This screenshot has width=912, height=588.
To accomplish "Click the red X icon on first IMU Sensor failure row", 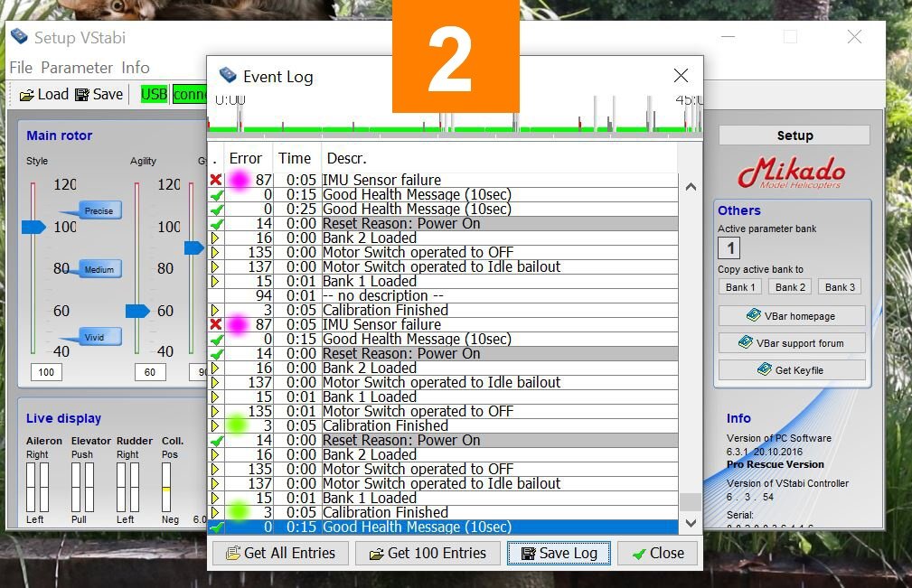I will [215, 180].
